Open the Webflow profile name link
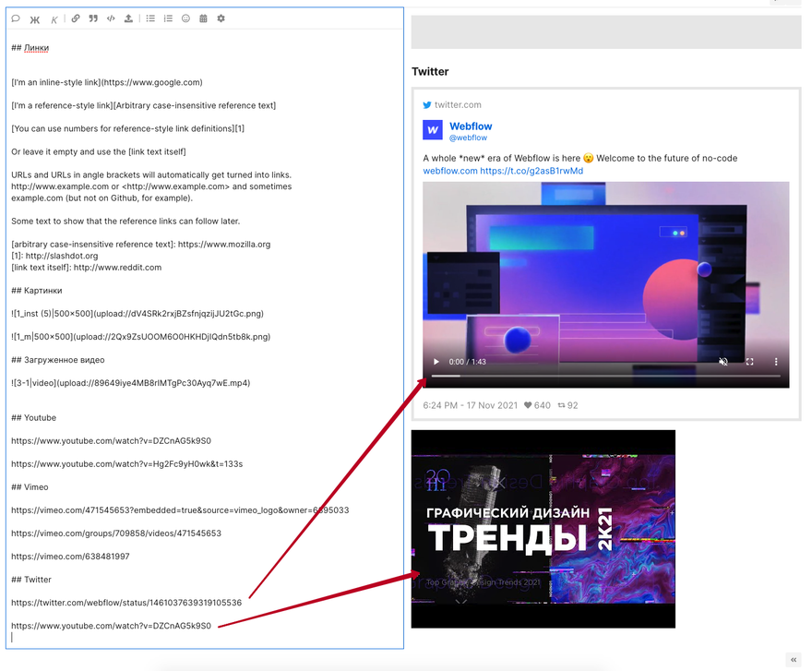Screen dimensions: 812x671 471,126
